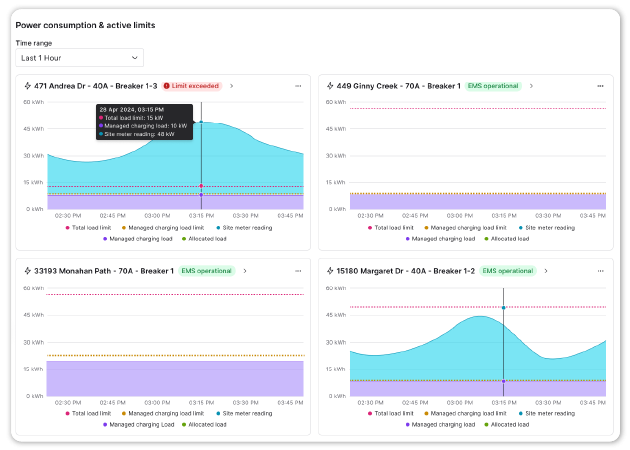Viewport: 630px width, 450px height.
Task: Open the Time range dropdown
Action: [x=79, y=58]
